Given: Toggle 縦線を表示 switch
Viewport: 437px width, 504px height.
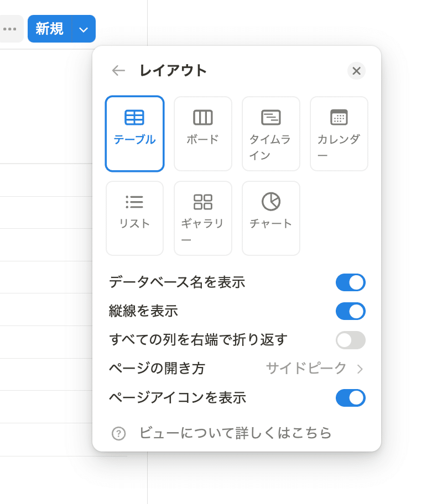Looking at the screenshot, I should point(351,311).
